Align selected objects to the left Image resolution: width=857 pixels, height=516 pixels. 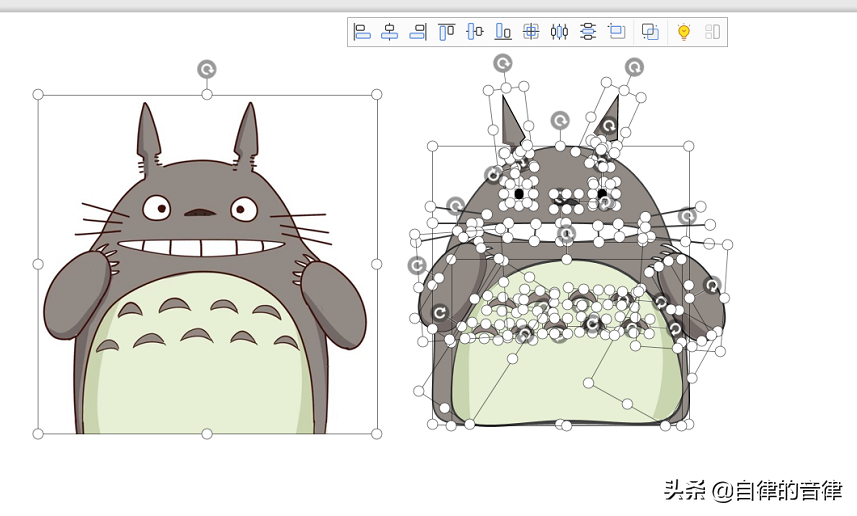click(x=361, y=32)
